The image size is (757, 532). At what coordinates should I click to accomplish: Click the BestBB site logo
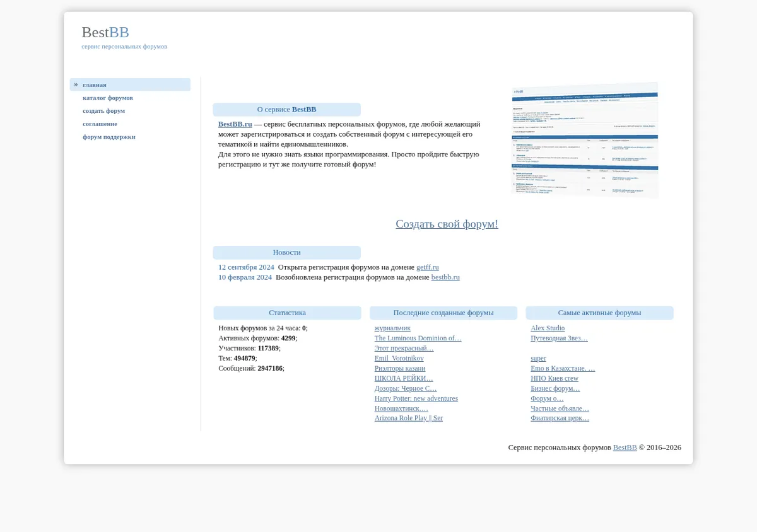click(105, 32)
